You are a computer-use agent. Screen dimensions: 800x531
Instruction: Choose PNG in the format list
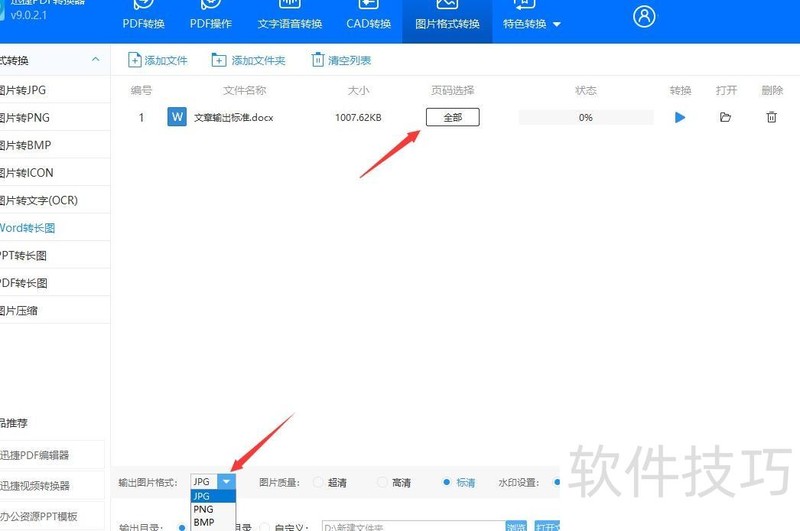tap(213, 509)
